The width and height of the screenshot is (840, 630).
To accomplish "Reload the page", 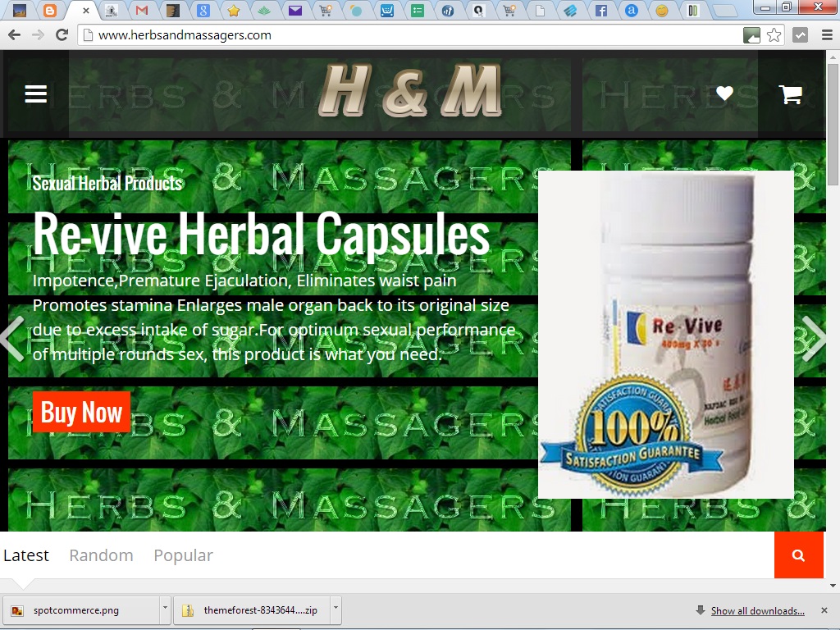I will pyautogui.click(x=62, y=35).
